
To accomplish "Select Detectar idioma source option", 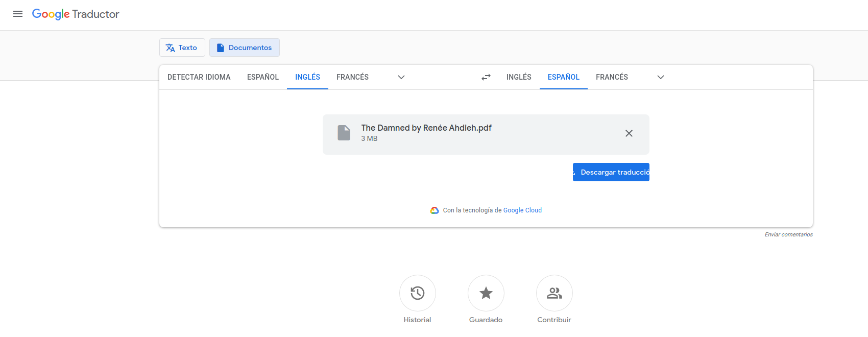I will pyautogui.click(x=199, y=77).
